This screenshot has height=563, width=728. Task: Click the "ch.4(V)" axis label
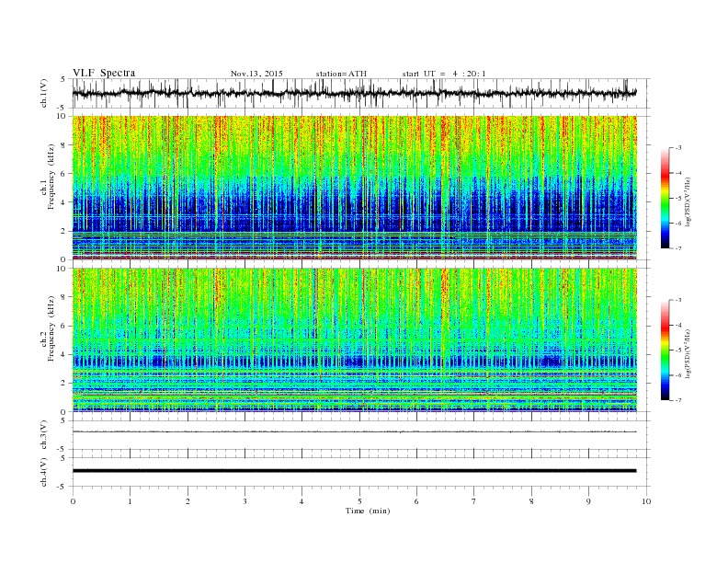[44, 473]
